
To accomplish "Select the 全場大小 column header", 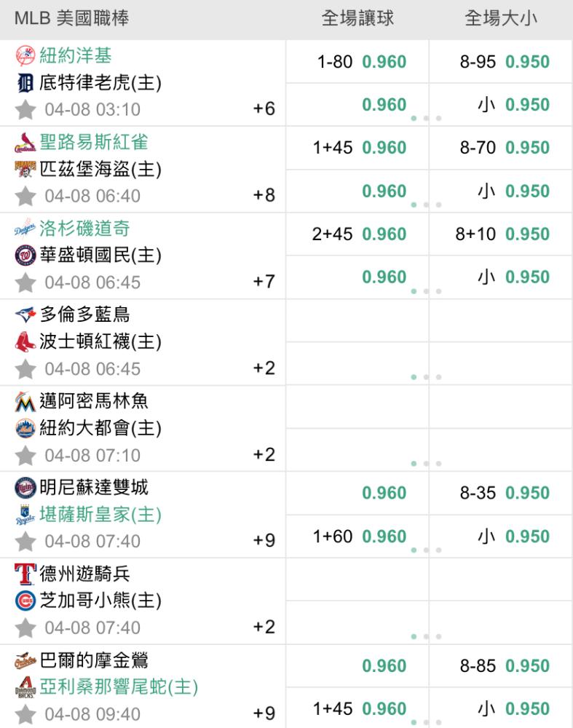I will [x=501, y=19].
